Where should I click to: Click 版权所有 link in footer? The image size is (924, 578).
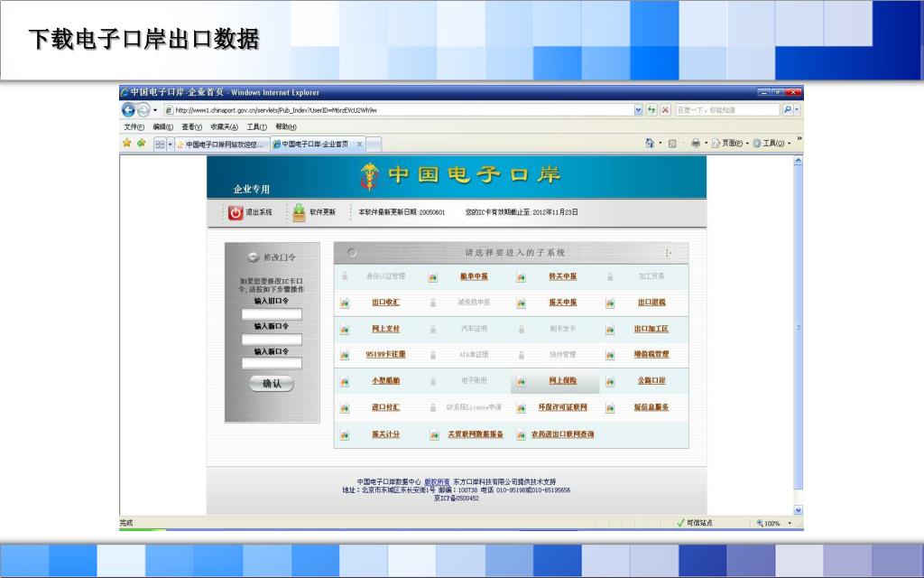437,482
